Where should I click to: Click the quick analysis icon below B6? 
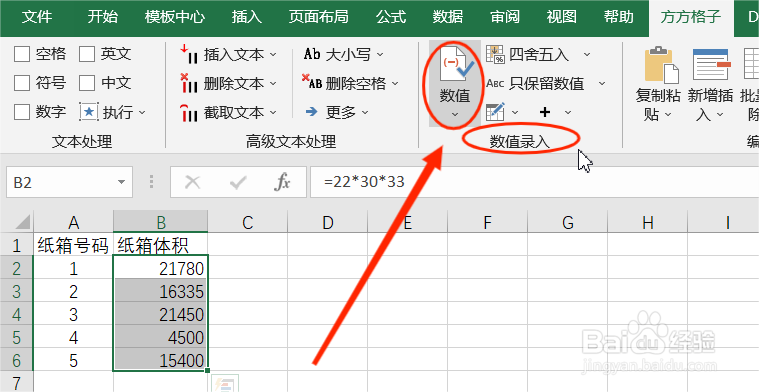pos(225,384)
